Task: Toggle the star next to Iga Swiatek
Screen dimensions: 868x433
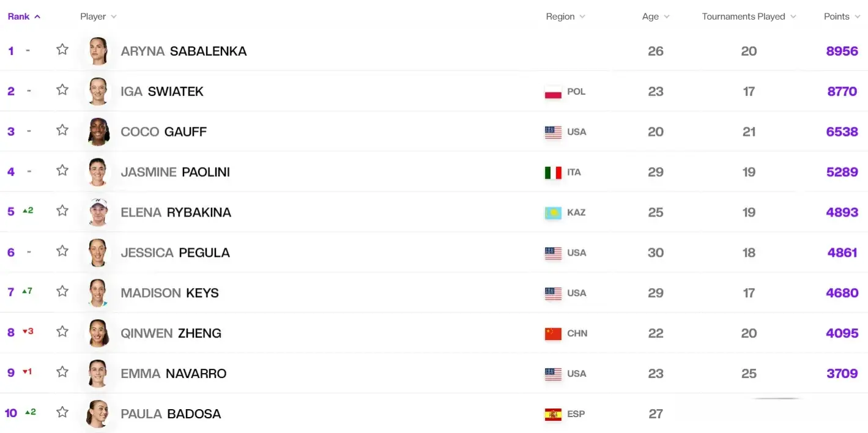Action: point(62,90)
